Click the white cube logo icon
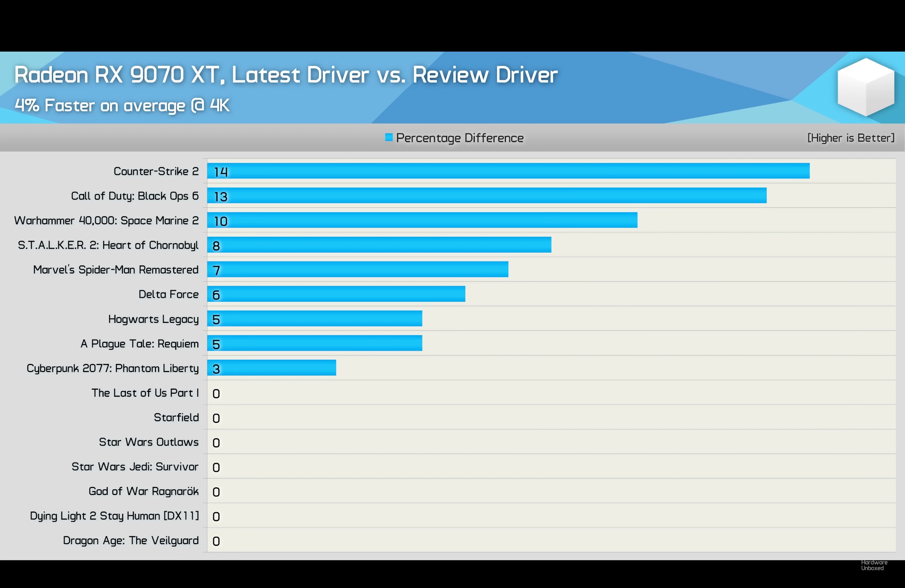Viewport: 905px width, 588px height. point(866,87)
